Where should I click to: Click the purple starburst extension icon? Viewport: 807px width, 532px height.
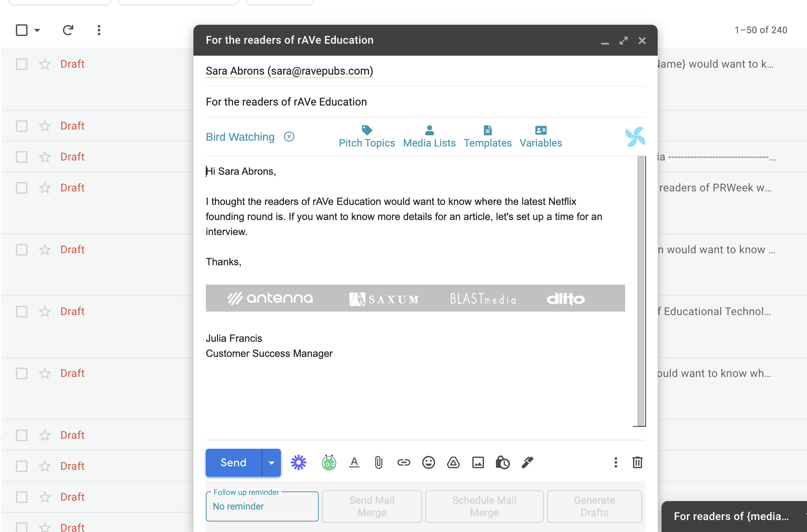tap(298, 462)
